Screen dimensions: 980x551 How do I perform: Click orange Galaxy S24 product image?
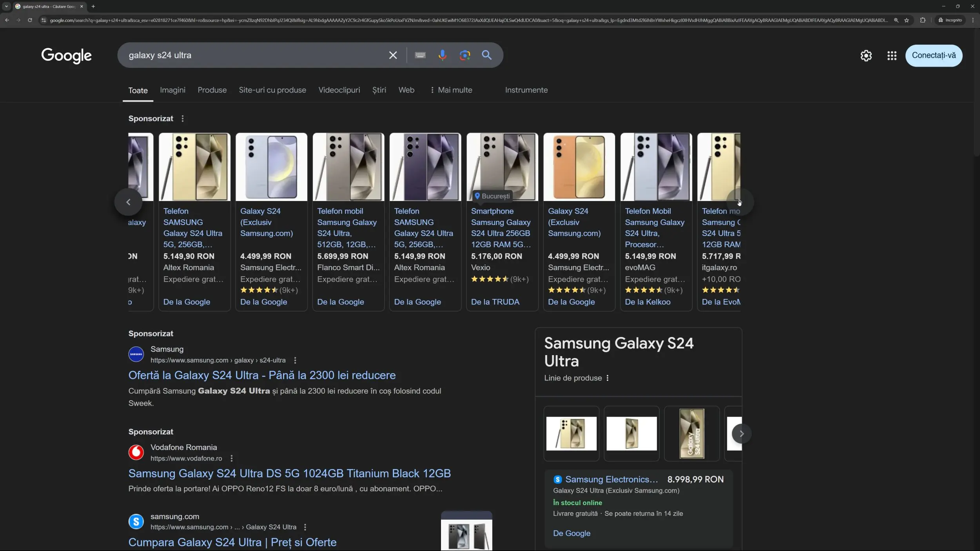[x=579, y=167]
